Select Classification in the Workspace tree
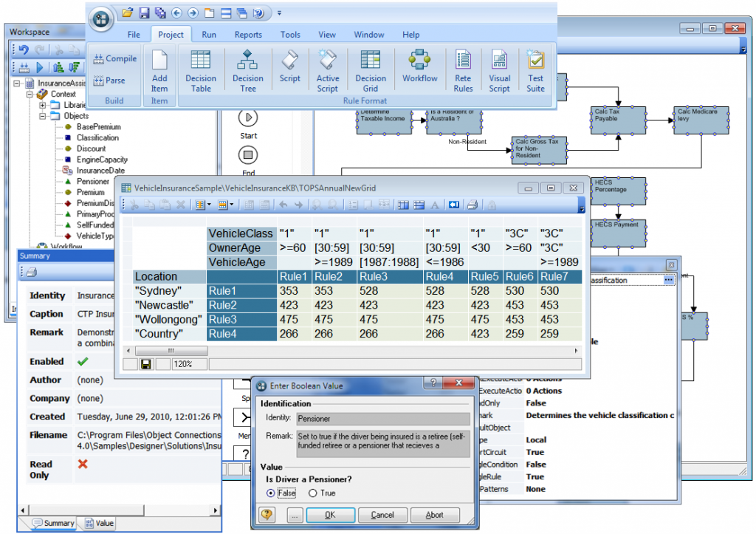 97,137
